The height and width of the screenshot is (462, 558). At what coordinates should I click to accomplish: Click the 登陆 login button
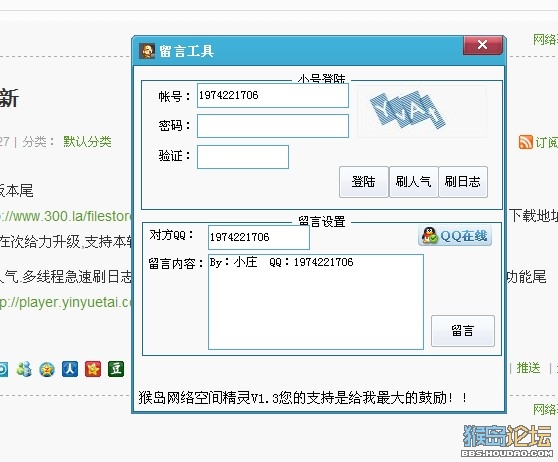(364, 182)
